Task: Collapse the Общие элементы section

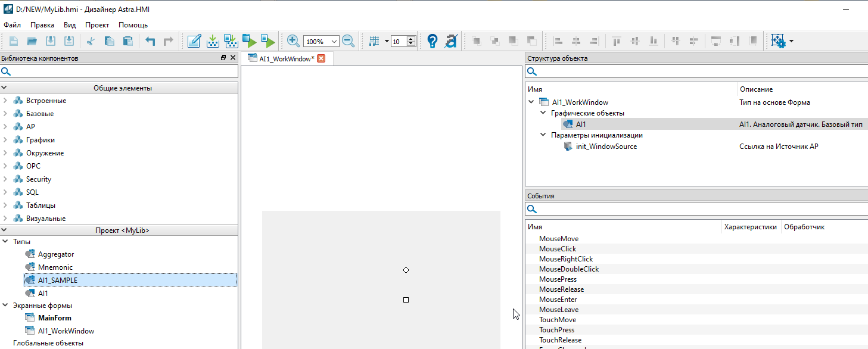Action: pyautogui.click(x=4, y=88)
